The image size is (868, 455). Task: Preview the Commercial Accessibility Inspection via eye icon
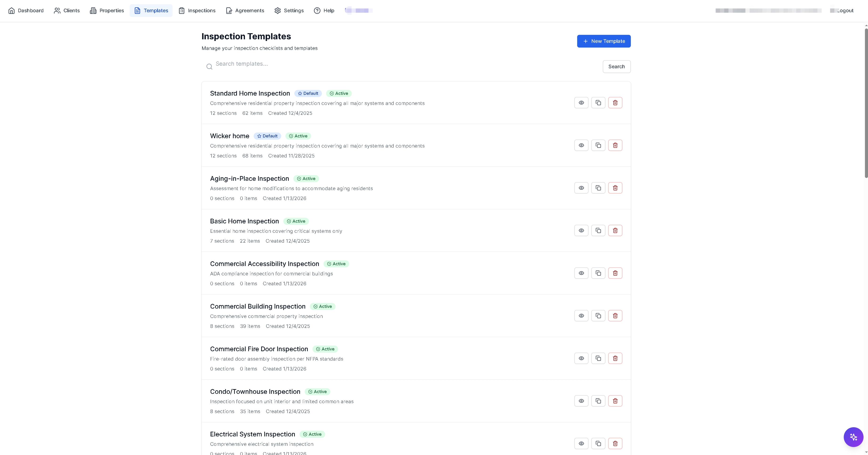tap(581, 273)
